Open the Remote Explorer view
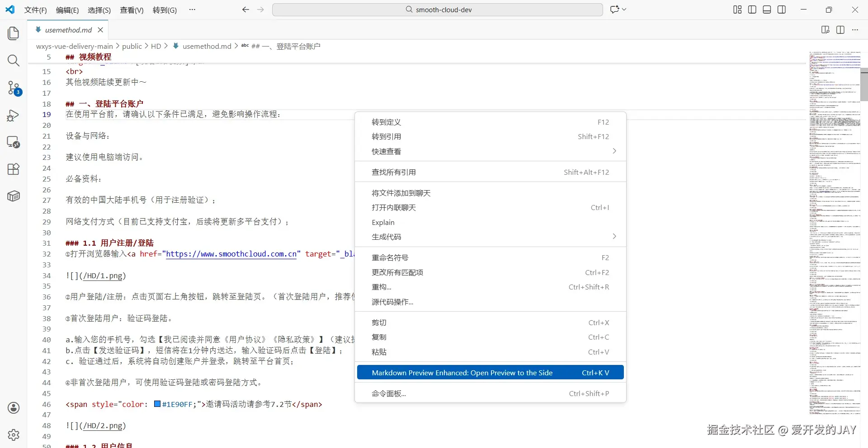This screenshot has height=448, width=868. click(14, 143)
